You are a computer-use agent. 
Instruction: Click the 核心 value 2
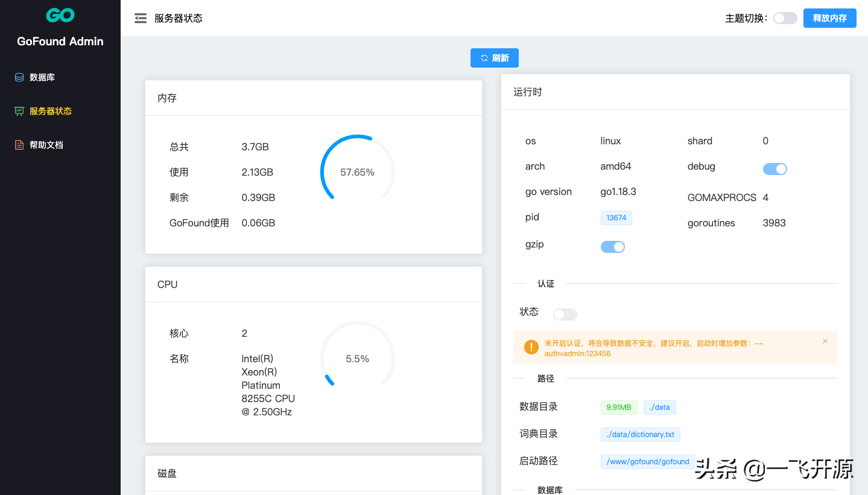point(244,333)
